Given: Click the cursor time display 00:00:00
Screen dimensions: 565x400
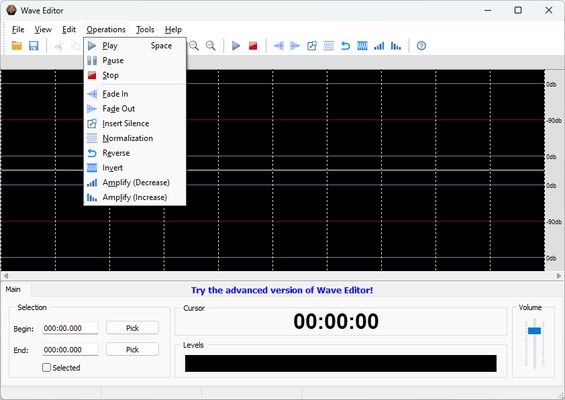Looking at the screenshot, I should coord(336,321).
